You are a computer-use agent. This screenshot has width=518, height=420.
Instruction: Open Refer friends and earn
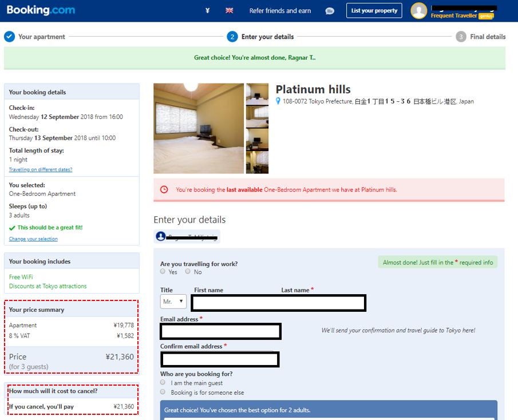point(280,10)
